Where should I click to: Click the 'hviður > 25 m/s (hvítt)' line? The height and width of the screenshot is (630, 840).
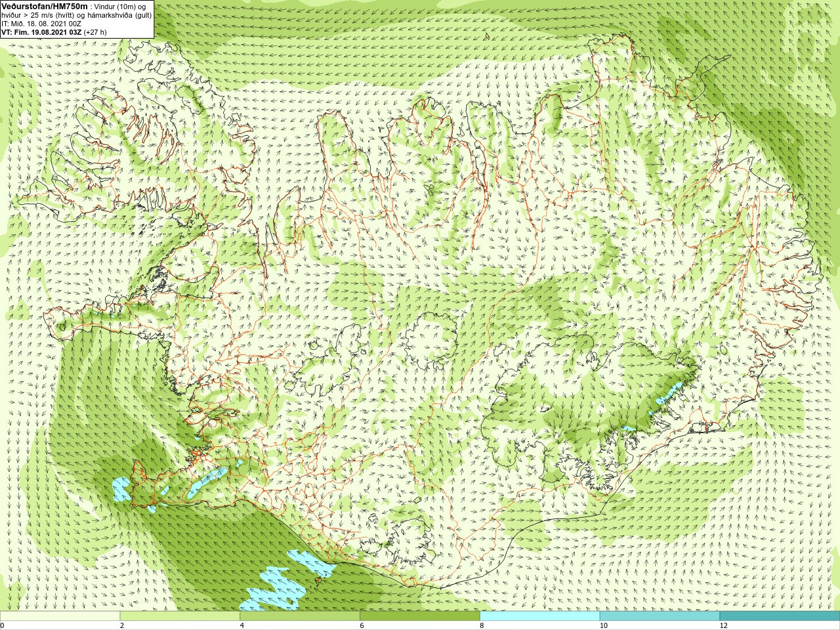click(x=77, y=14)
